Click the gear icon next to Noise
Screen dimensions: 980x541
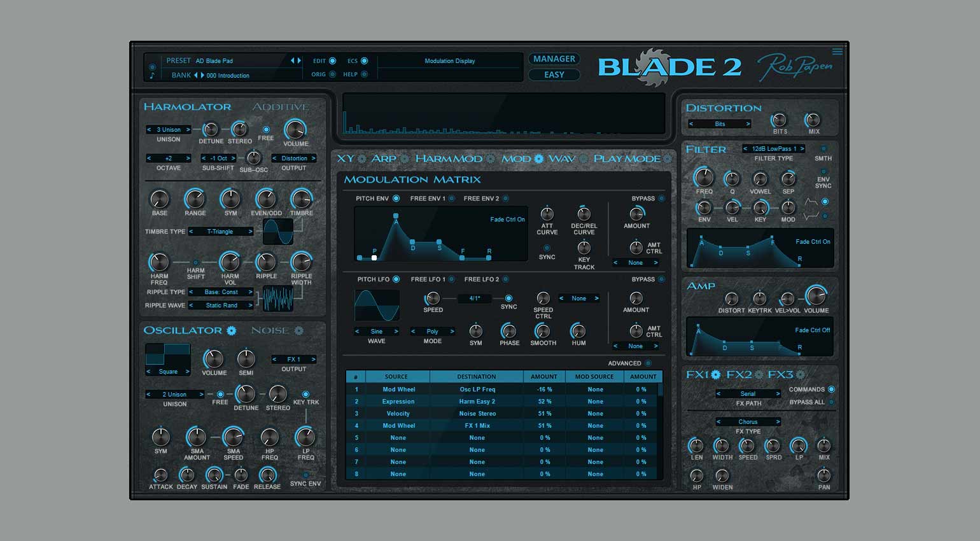(298, 330)
